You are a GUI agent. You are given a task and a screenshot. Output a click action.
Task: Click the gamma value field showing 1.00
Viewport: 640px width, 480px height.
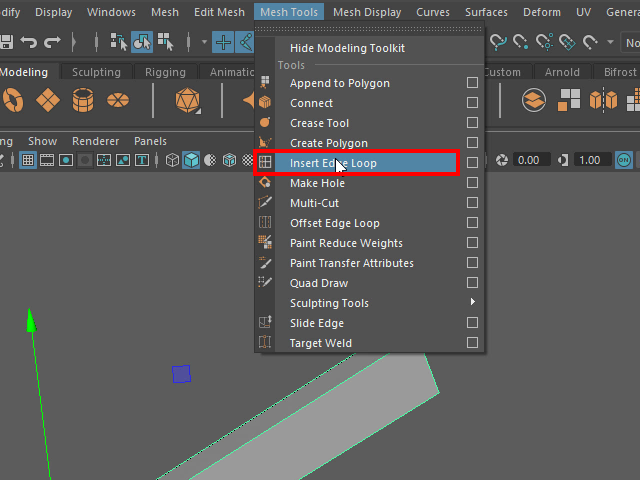(x=589, y=160)
